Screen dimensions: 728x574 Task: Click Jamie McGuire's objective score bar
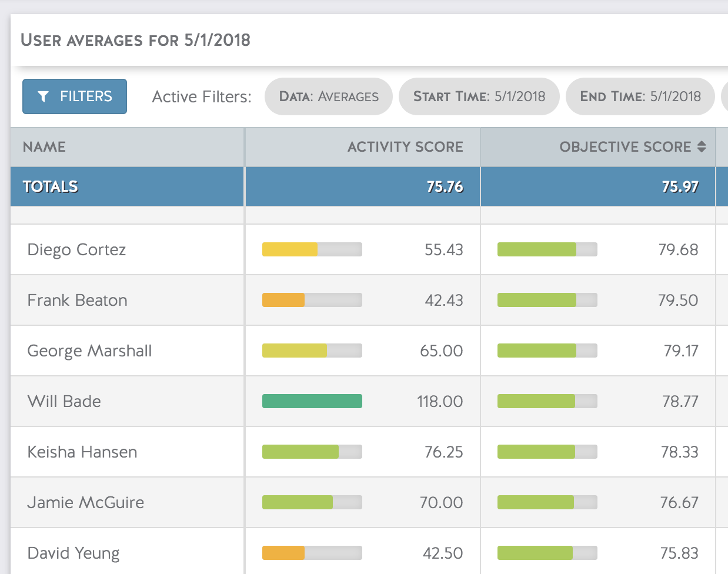547,502
